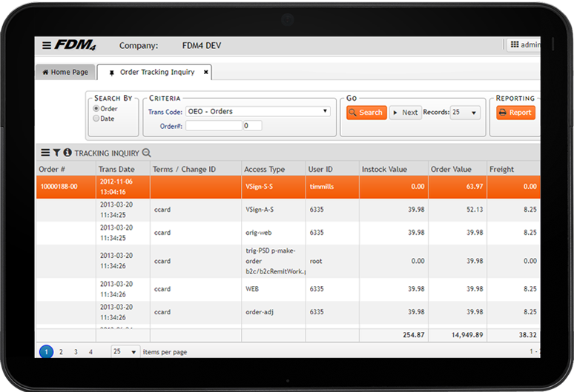Sort by the Trans Date column header
The height and width of the screenshot is (392, 574).
(x=123, y=169)
